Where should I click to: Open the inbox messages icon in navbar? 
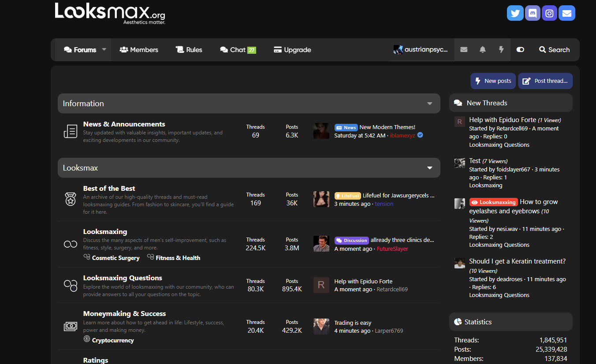coord(464,50)
